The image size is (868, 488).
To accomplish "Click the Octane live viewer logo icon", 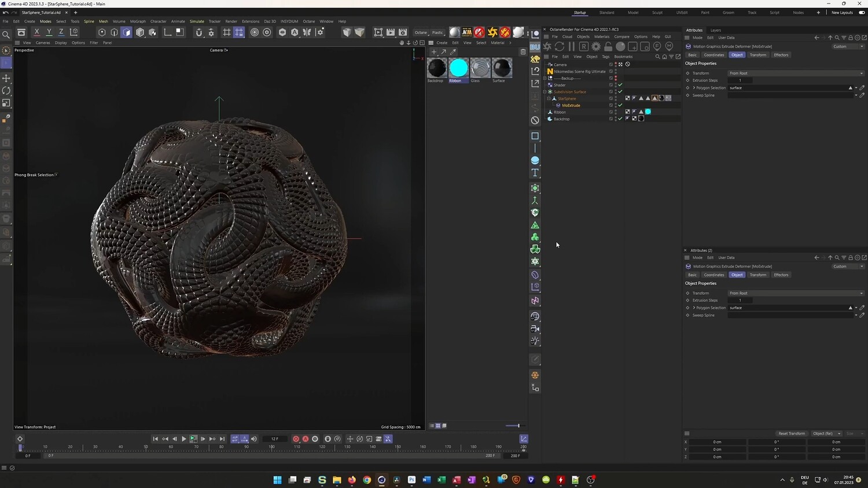I will click(x=547, y=46).
